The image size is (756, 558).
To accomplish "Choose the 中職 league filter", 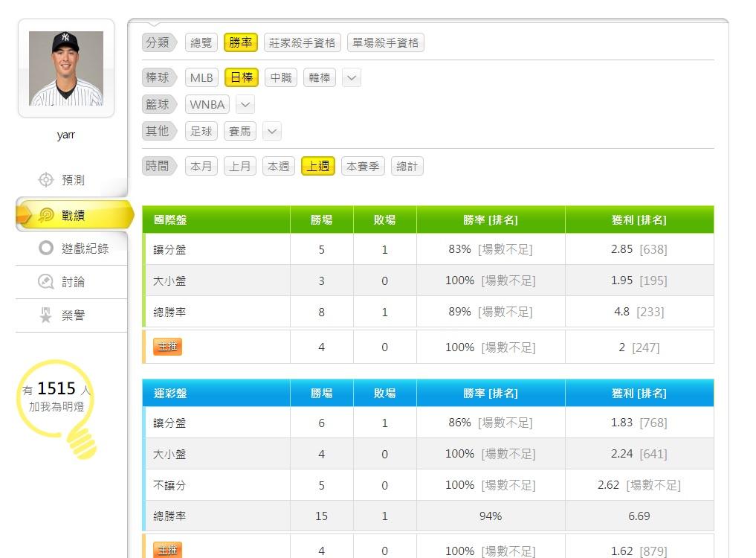I will [281, 77].
